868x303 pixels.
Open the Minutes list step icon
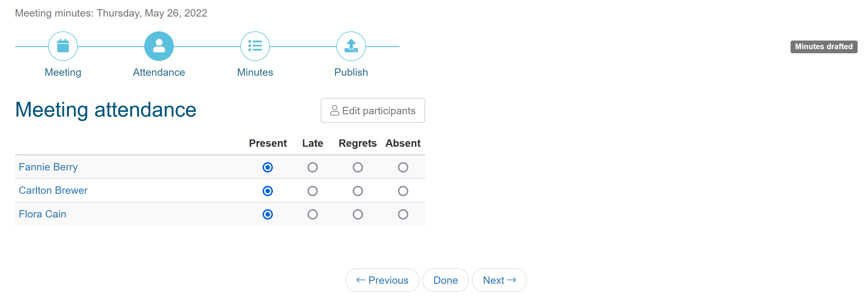click(255, 46)
